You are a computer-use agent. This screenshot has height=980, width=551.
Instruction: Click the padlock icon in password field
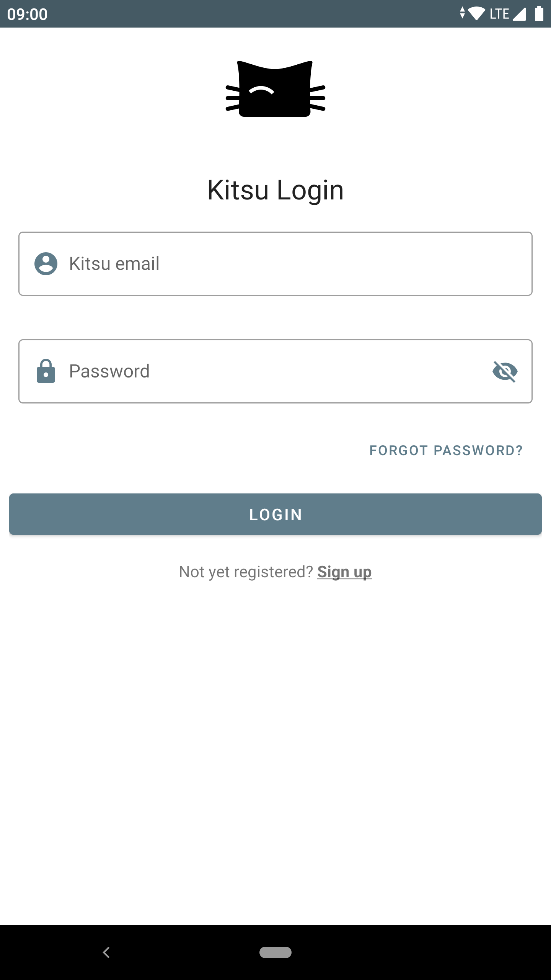(46, 371)
